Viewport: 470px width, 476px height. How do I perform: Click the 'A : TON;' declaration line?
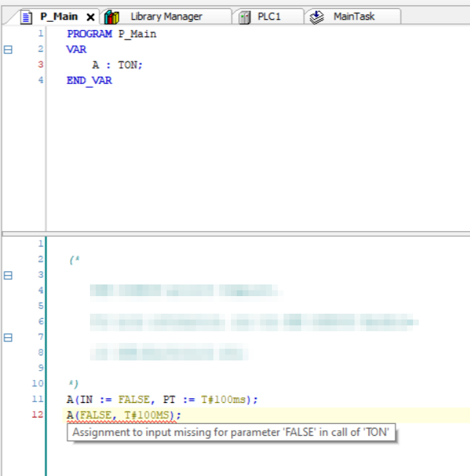tap(117, 65)
